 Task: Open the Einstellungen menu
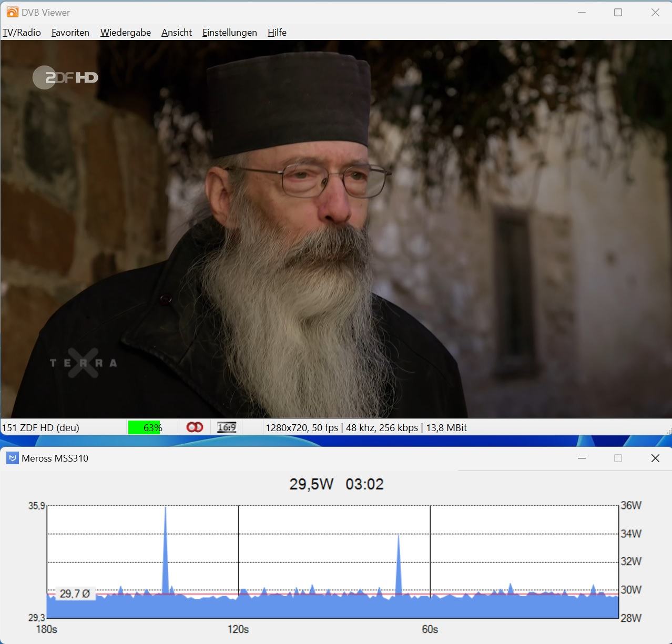(230, 33)
